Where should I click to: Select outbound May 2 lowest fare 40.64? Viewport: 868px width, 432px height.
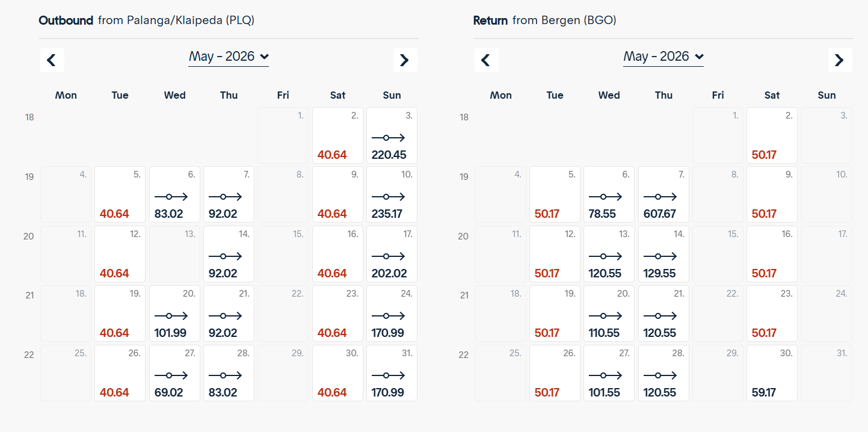point(337,135)
